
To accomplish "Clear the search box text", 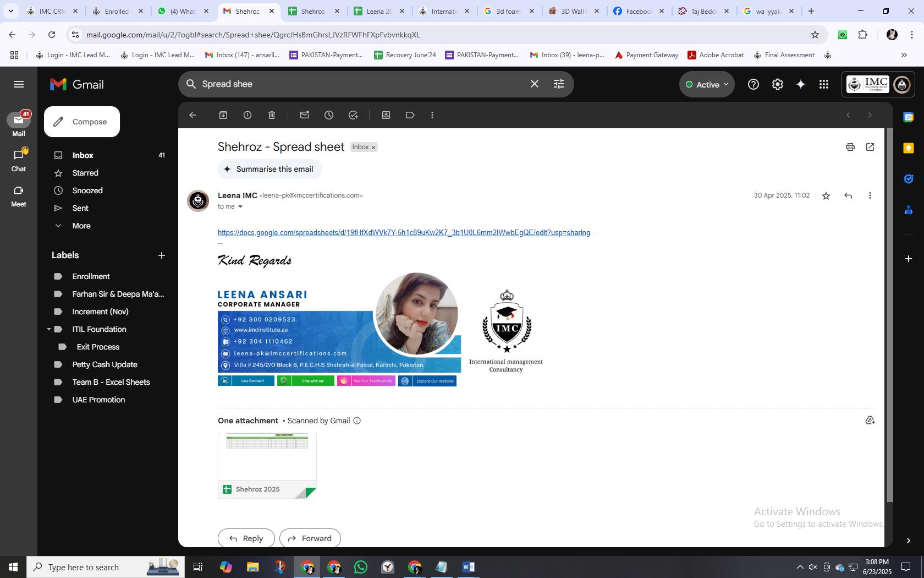I will tap(535, 84).
